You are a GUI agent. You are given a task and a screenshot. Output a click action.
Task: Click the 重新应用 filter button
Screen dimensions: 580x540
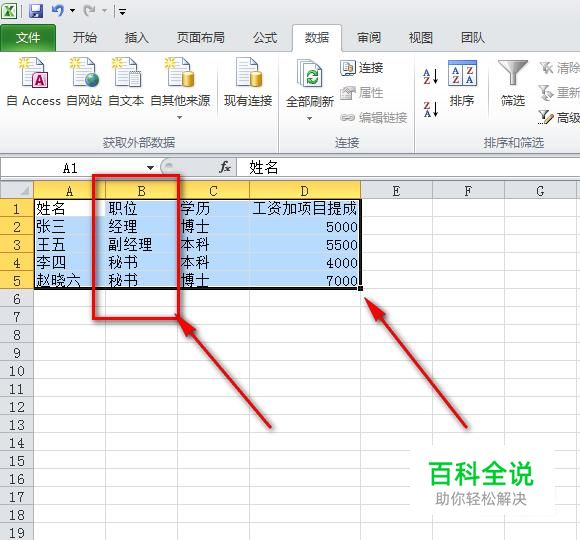click(x=559, y=92)
